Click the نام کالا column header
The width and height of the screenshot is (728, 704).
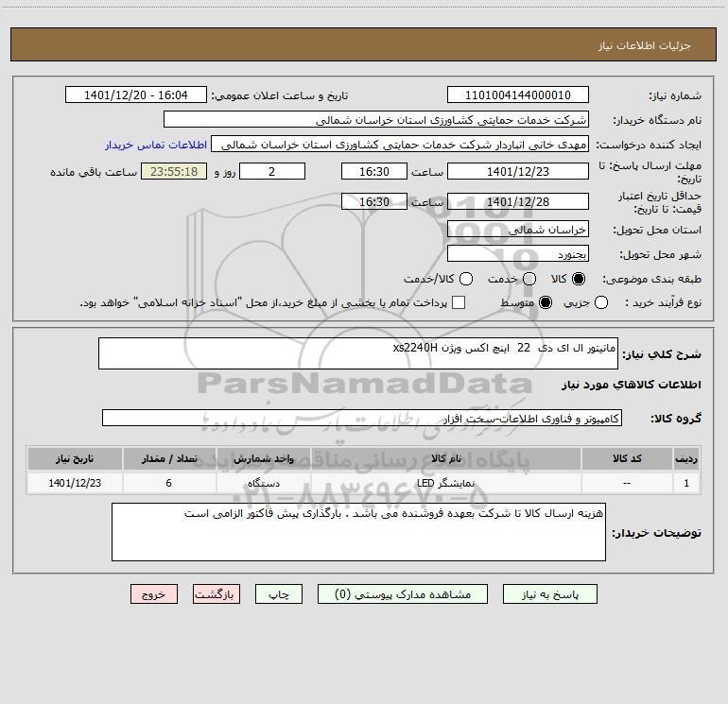pyautogui.click(x=445, y=458)
